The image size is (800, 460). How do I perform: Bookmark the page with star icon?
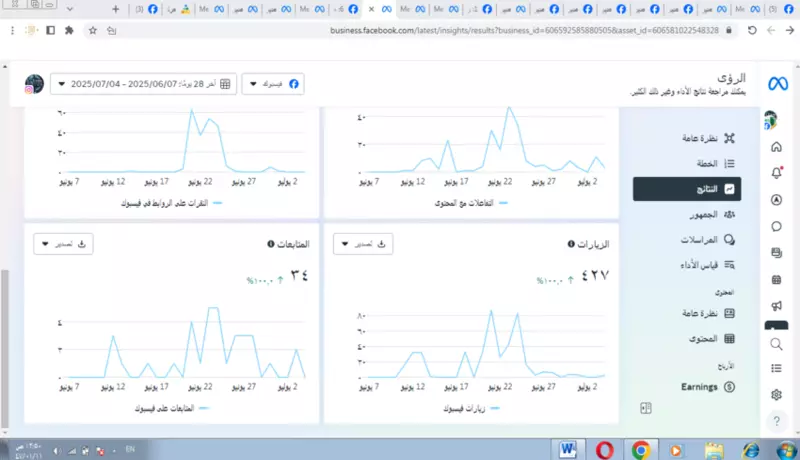tap(92, 31)
